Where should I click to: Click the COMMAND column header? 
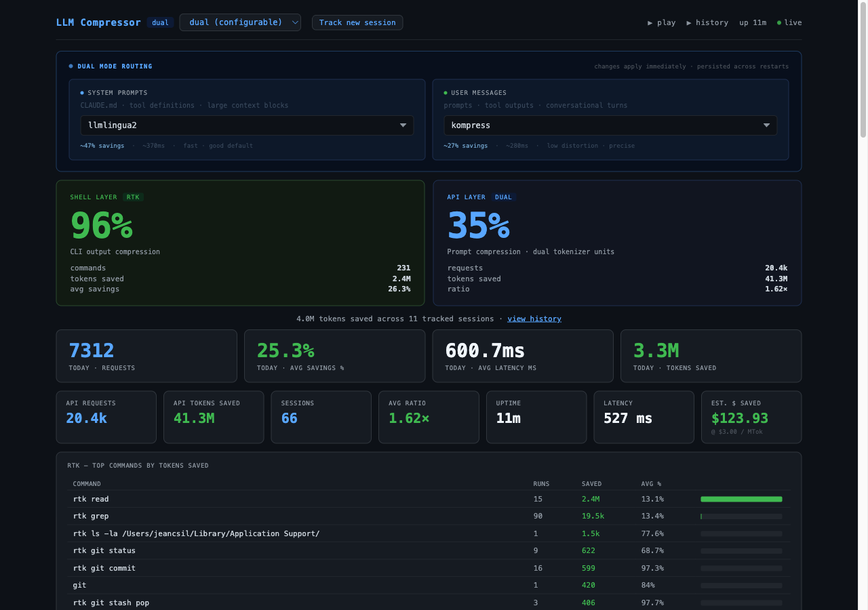[87, 484]
